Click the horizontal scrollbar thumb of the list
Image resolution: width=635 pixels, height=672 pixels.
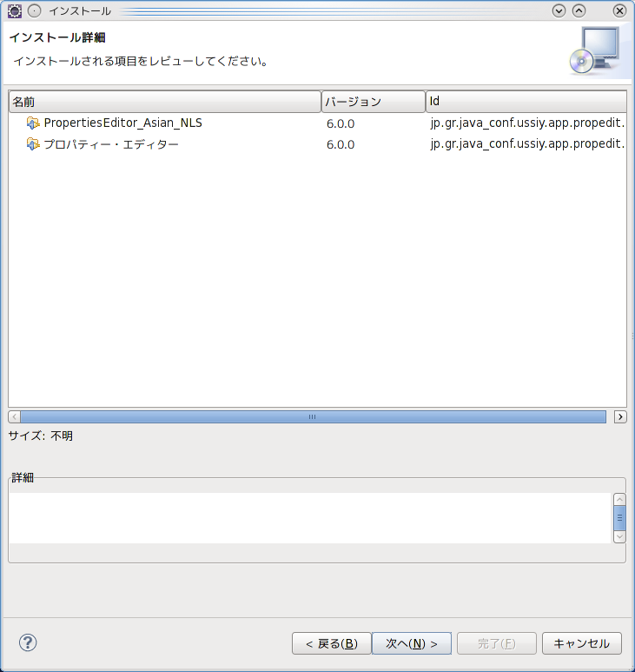coord(313,416)
